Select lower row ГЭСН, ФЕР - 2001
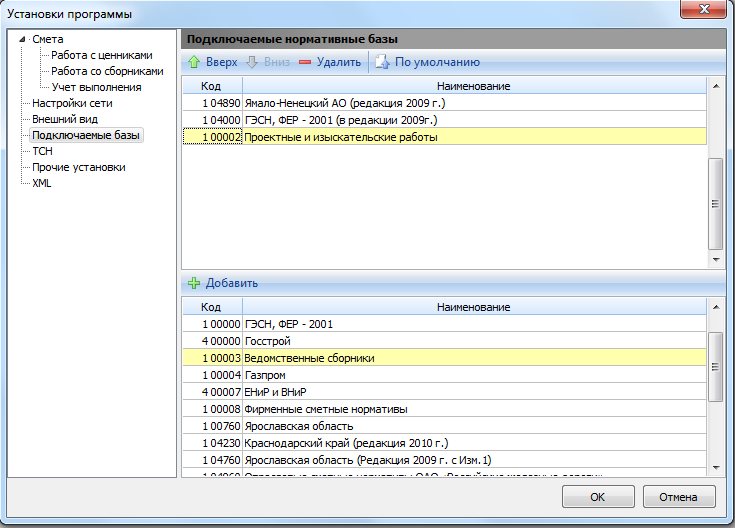 click(x=444, y=324)
